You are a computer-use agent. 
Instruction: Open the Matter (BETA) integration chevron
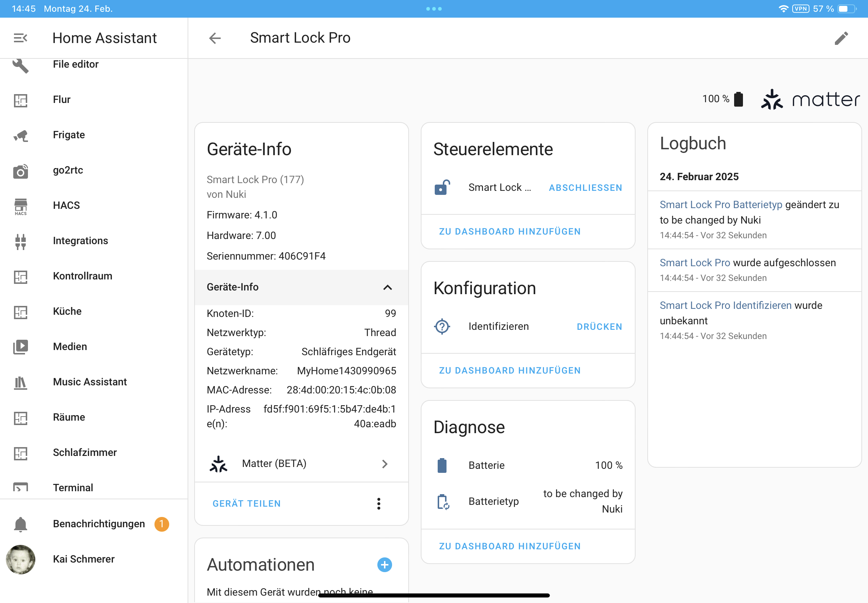(385, 464)
